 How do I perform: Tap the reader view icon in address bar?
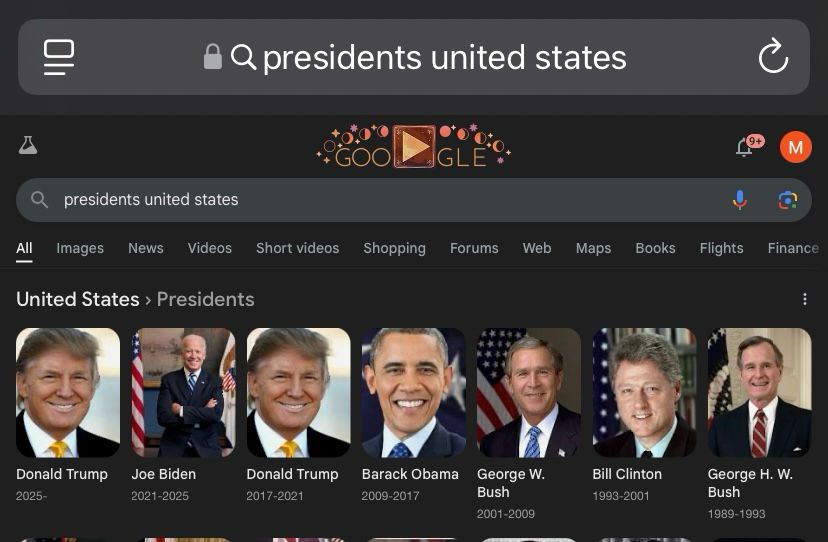tap(59, 57)
